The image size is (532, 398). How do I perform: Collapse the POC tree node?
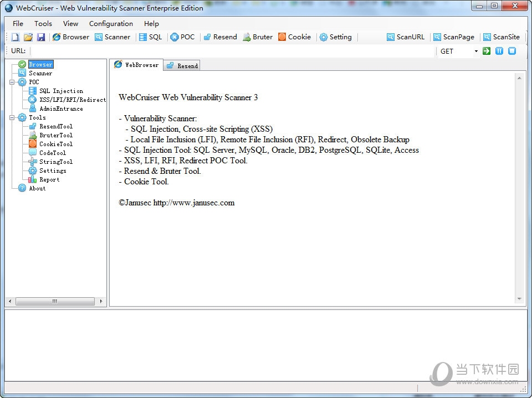tap(12, 82)
